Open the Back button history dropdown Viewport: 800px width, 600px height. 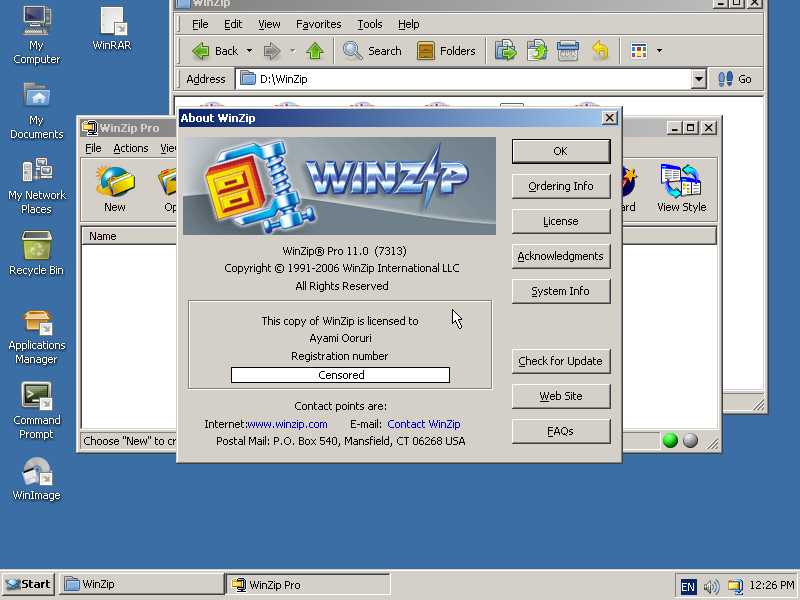pos(251,50)
